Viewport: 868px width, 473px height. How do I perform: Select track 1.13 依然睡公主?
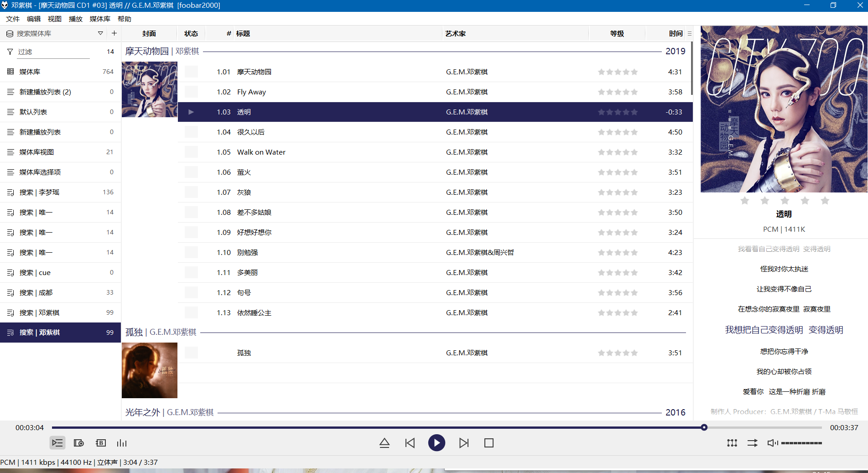pos(435,312)
